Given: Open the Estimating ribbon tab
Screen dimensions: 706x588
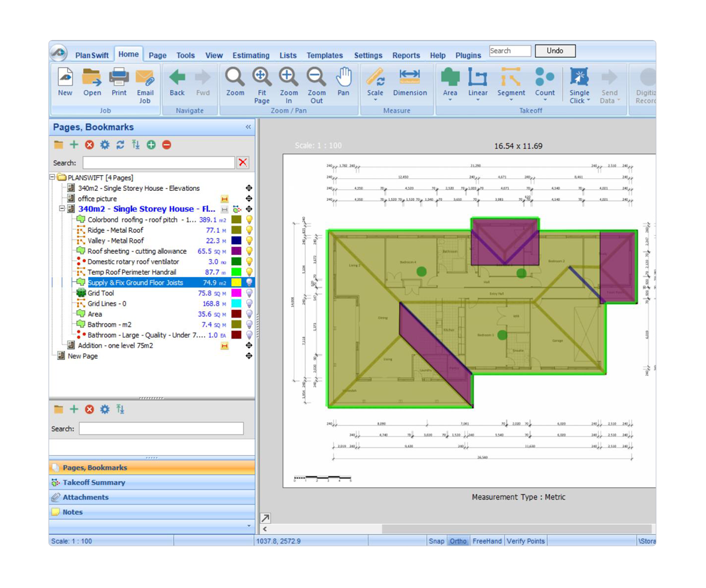Looking at the screenshot, I should coord(251,55).
